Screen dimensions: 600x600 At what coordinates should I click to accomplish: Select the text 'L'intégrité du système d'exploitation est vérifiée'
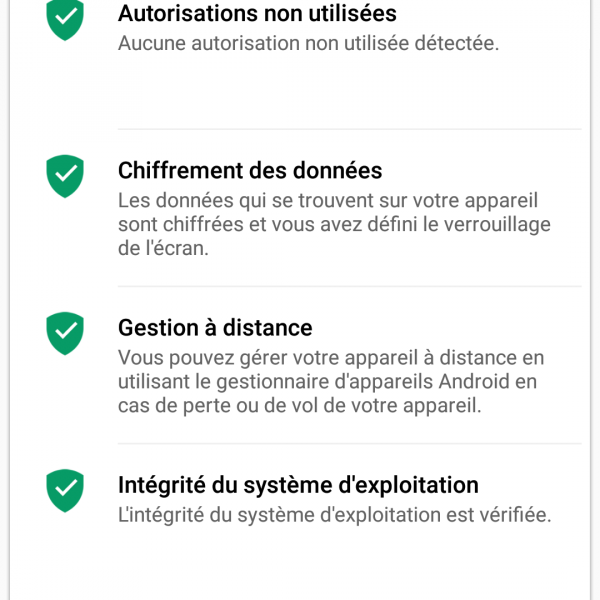(x=334, y=515)
